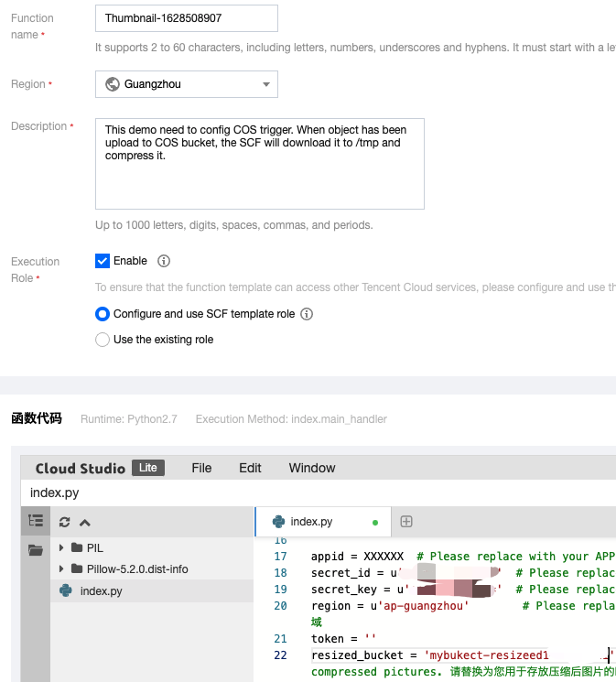Viewport: 616px width, 682px height.
Task: Click the globe icon in the Region selector
Action: pyautogui.click(x=113, y=84)
